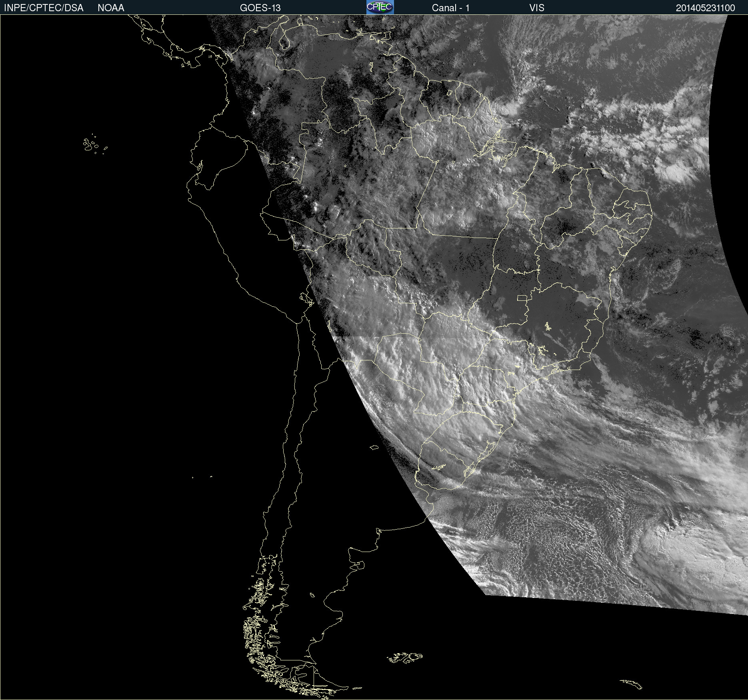Select the Canal - 1 label
Viewport: 748px width, 700px height.
pos(451,8)
